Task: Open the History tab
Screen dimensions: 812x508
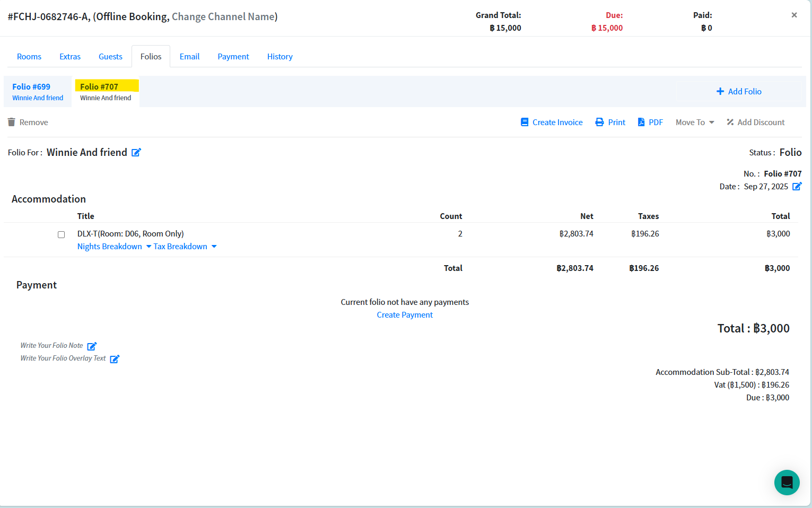Action: click(280, 57)
